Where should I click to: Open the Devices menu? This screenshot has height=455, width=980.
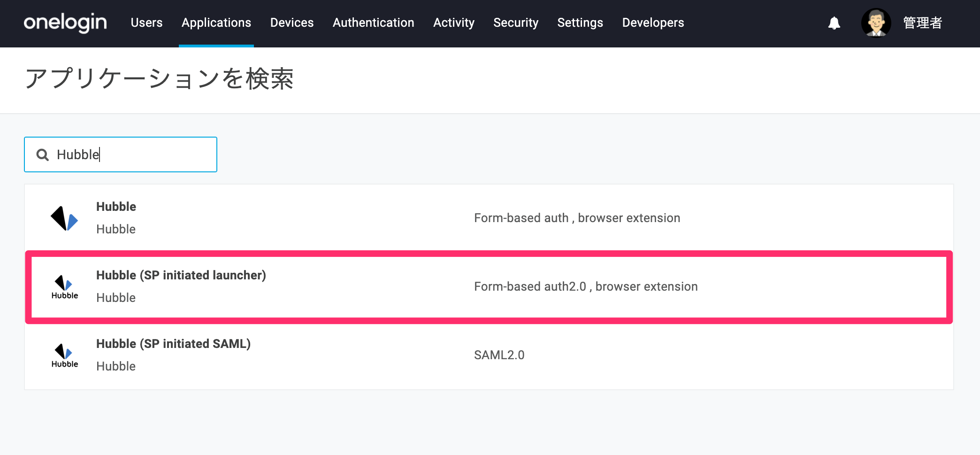[292, 23]
